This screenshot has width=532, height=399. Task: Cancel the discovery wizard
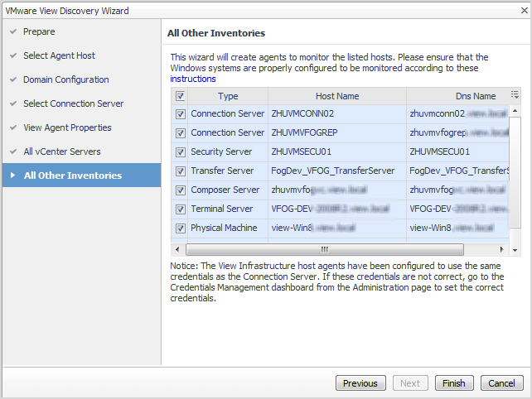[501, 383]
